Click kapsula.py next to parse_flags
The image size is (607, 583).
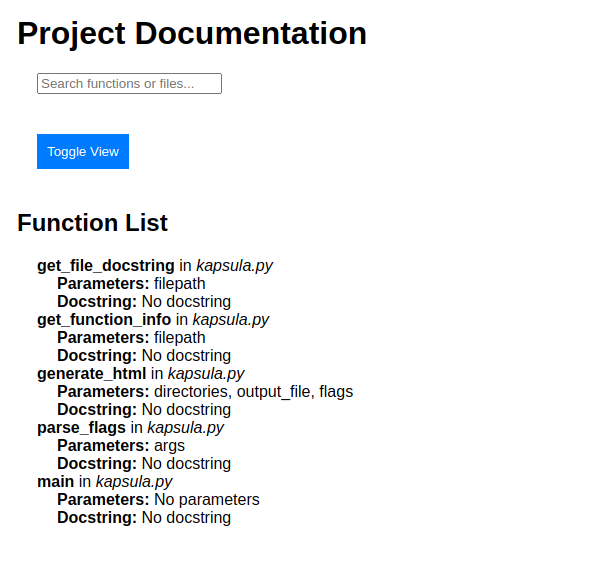click(186, 428)
